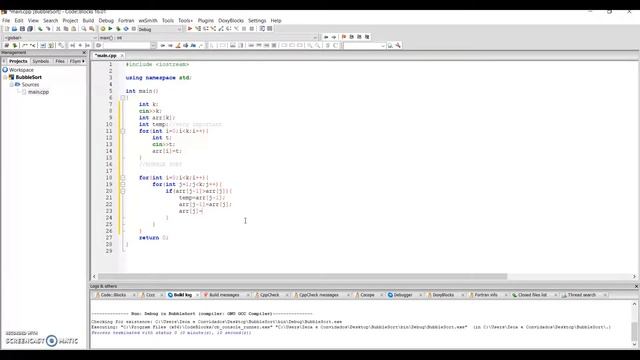The width and height of the screenshot is (640, 360).
Task: Click the Save all files icon
Action: tap(30, 29)
